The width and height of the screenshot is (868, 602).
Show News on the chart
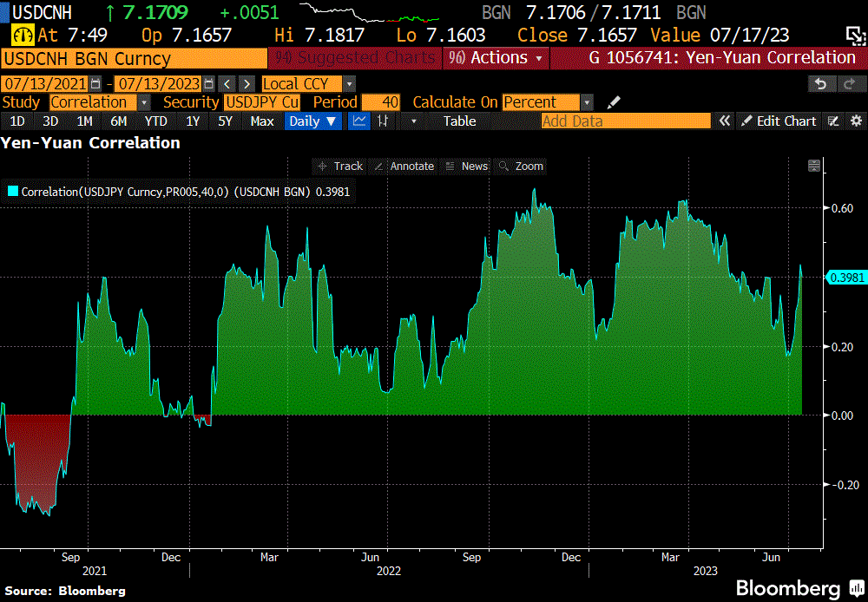[x=467, y=166]
